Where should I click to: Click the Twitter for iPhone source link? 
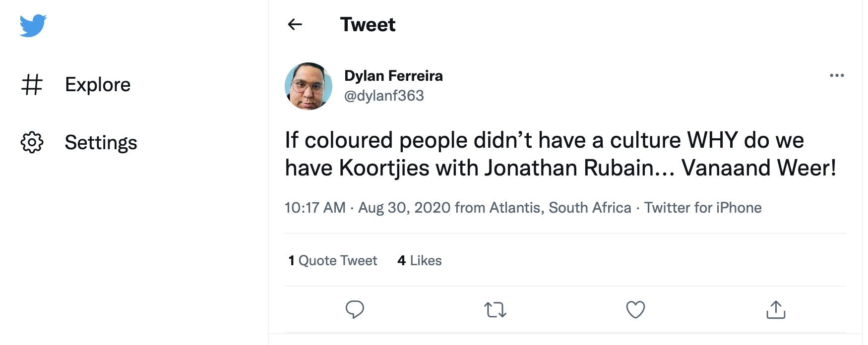coord(702,207)
